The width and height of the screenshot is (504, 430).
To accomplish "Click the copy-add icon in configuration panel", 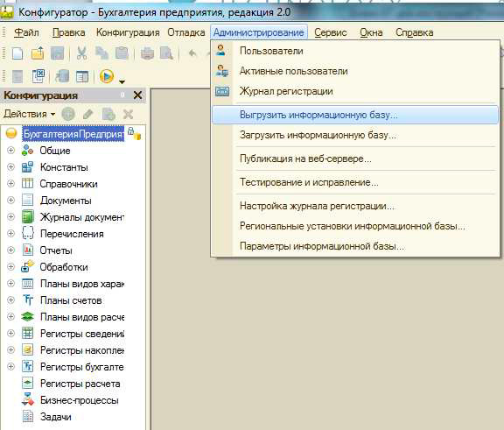I will point(108,114).
